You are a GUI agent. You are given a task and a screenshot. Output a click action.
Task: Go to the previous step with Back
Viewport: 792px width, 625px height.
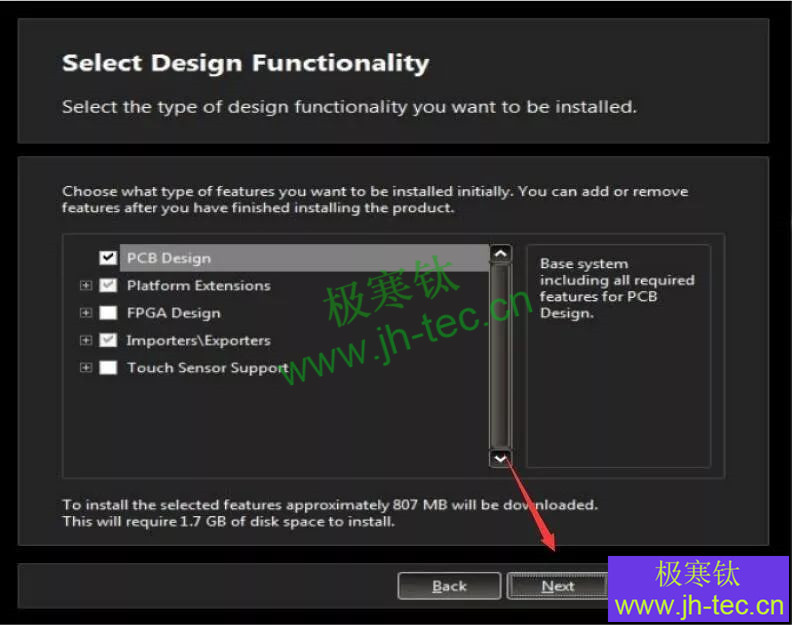(x=449, y=586)
